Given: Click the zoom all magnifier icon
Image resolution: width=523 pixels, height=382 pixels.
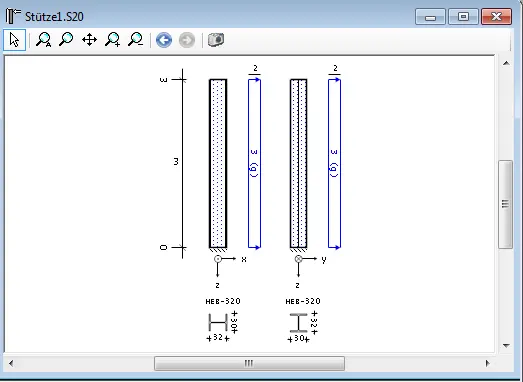Looking at the screenshot, I should (x=43, y=40).
